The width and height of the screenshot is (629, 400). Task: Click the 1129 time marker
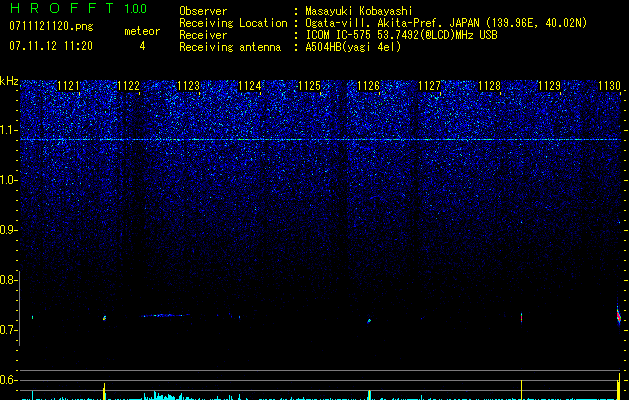click(x=549, y=86)
